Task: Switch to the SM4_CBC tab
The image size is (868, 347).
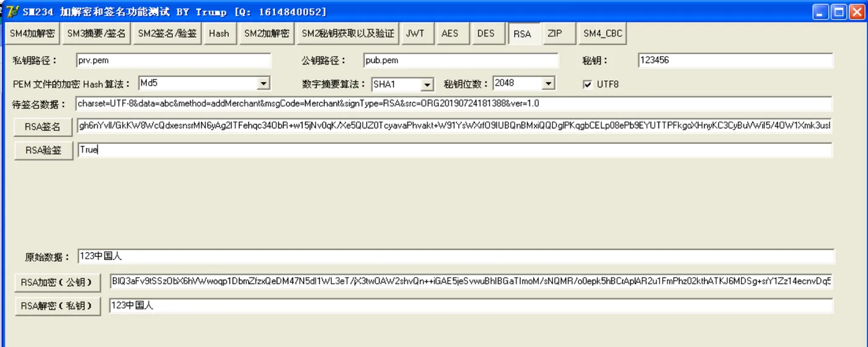Action: (602, 34)
